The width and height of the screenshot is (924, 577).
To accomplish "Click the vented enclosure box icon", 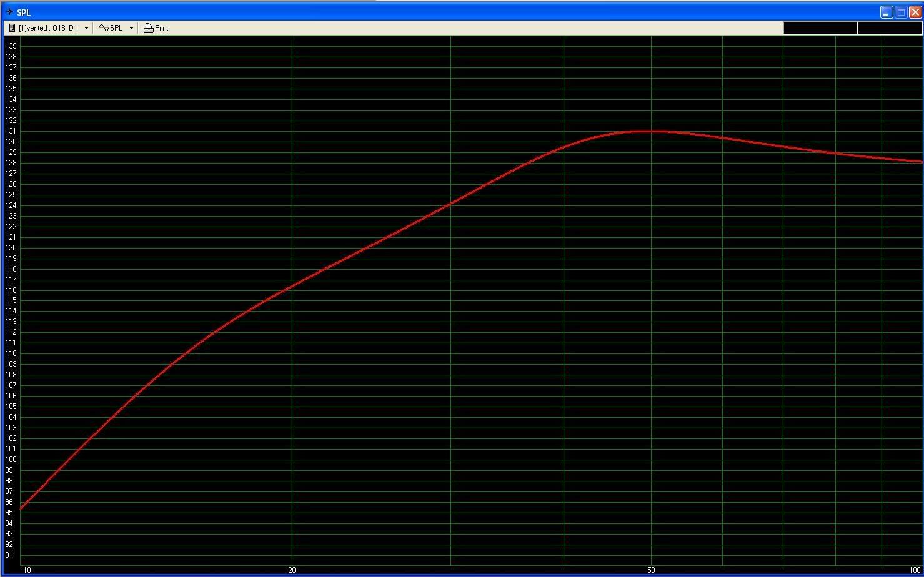I will (12, 28).
